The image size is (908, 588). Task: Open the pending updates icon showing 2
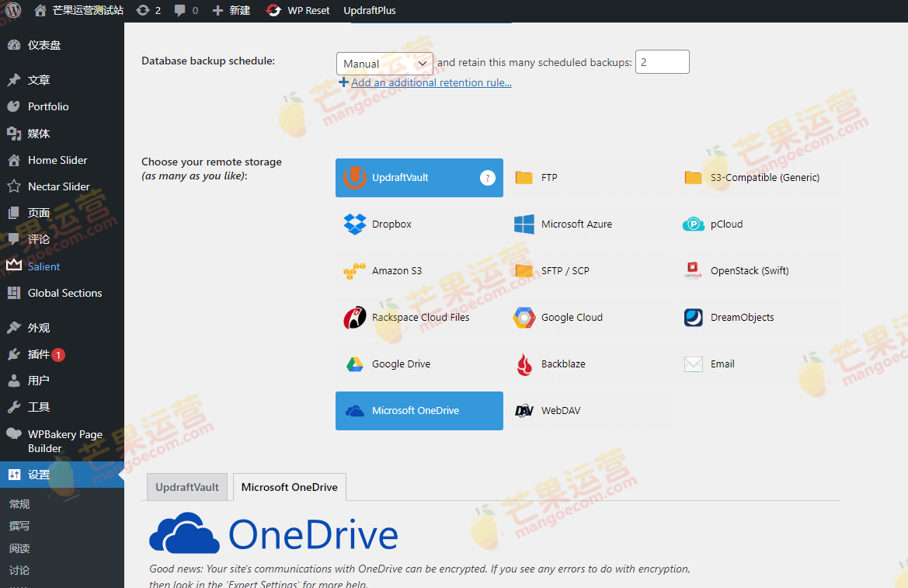pos(148,10)
